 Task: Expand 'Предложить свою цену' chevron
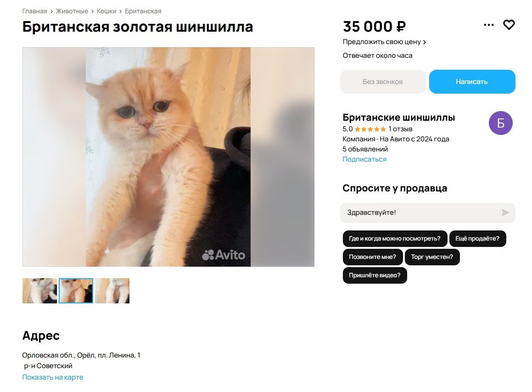(x=425, y=42)
